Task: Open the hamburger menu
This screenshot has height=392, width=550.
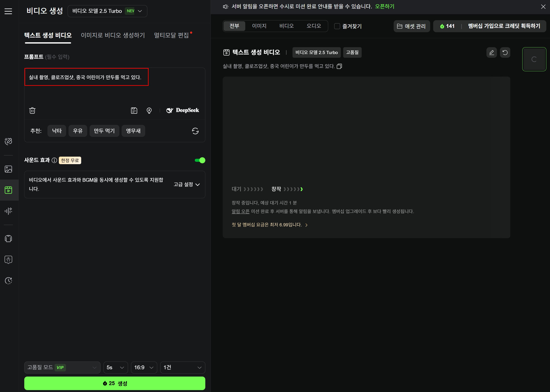Action: (8, 11)
